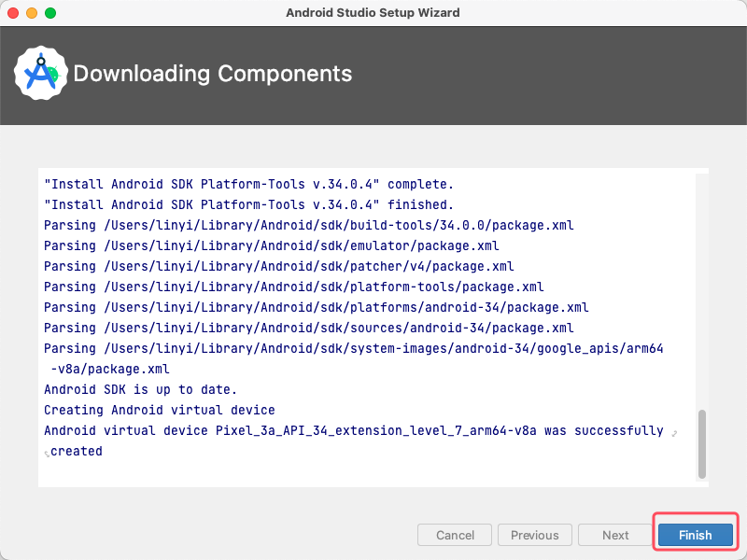Viewport: 747px width, 560px height.
Task: Maximize the Setup Wizard window
Action: point(50,13)
